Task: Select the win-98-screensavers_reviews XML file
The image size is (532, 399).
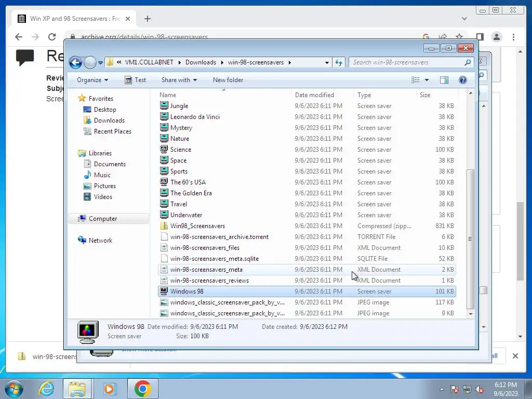Action: [307, 281]
